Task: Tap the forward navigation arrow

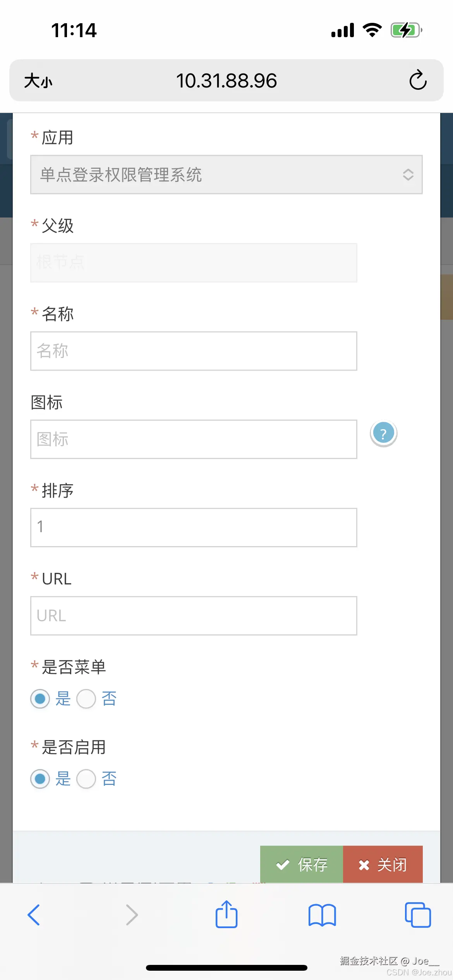Action: click(x=131, y=915)
